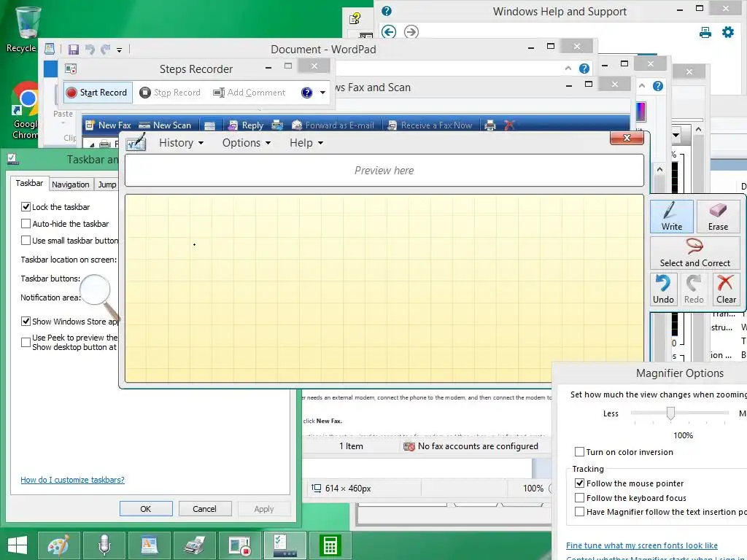Viewport: 747px width, 560px height.
Task: Click WordPad quick access redo arrow
Action: (105, 49)
